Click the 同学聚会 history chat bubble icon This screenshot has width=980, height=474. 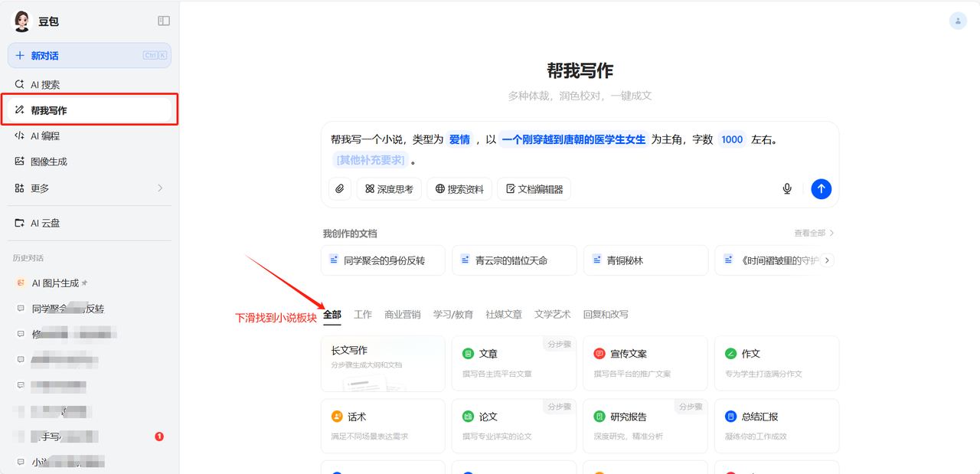[21, 309]
